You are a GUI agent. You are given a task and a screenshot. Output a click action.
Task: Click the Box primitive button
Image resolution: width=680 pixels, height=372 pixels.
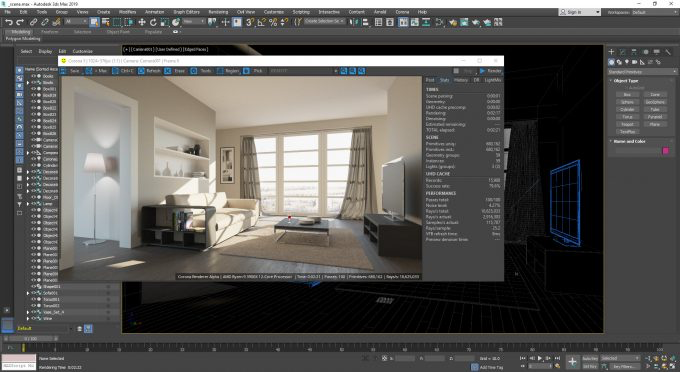coord(627,95)
